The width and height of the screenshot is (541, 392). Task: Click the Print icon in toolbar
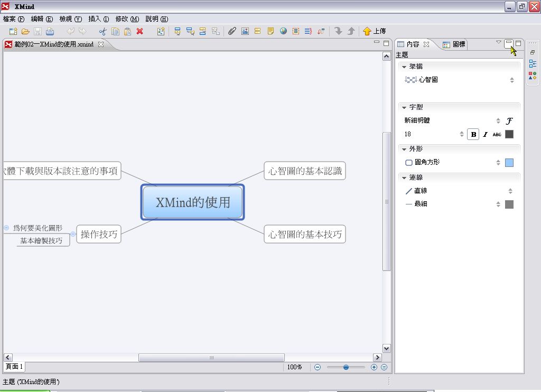coord(50,31)
